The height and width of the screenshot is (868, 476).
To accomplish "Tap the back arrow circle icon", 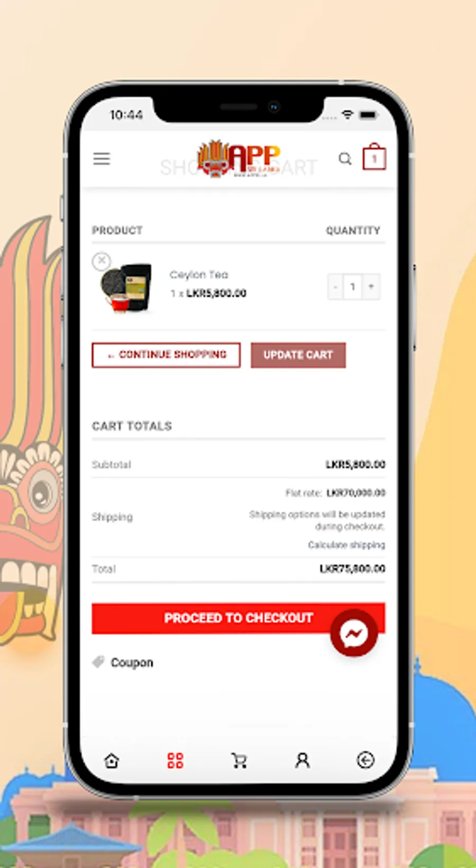I will coord(365,761).
